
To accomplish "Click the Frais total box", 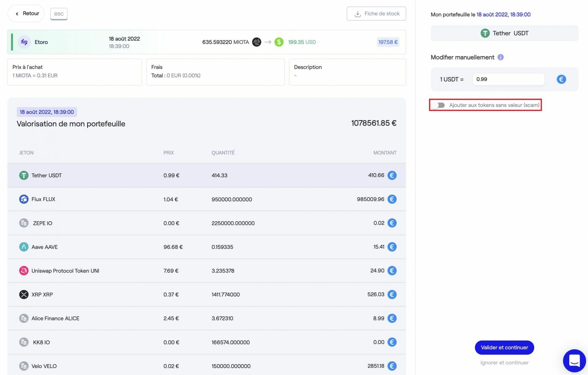I will pyautogui.click(x=216, y=72).
